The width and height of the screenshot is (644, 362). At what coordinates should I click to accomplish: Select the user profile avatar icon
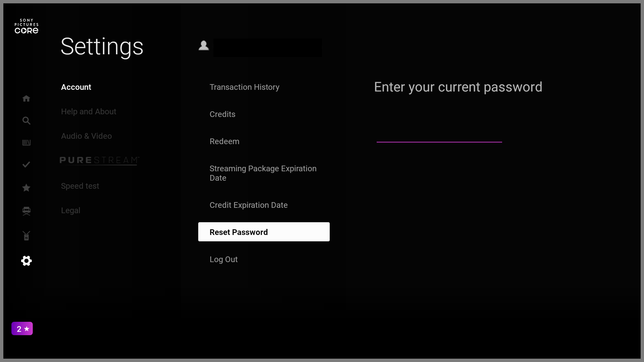pyautogui.click(x=204, y=45)
